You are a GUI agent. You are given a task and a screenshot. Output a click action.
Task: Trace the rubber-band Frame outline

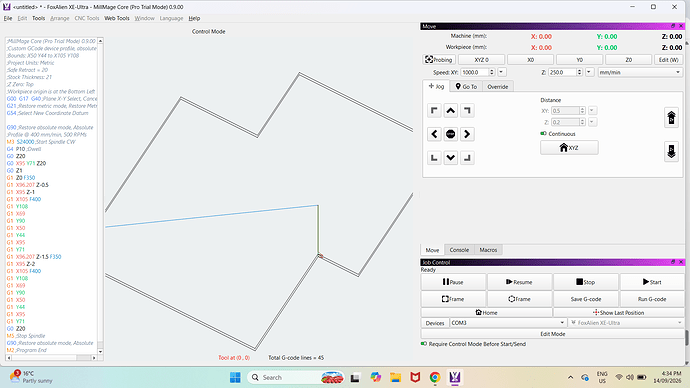pyautogui.click(x=519, y=299)
